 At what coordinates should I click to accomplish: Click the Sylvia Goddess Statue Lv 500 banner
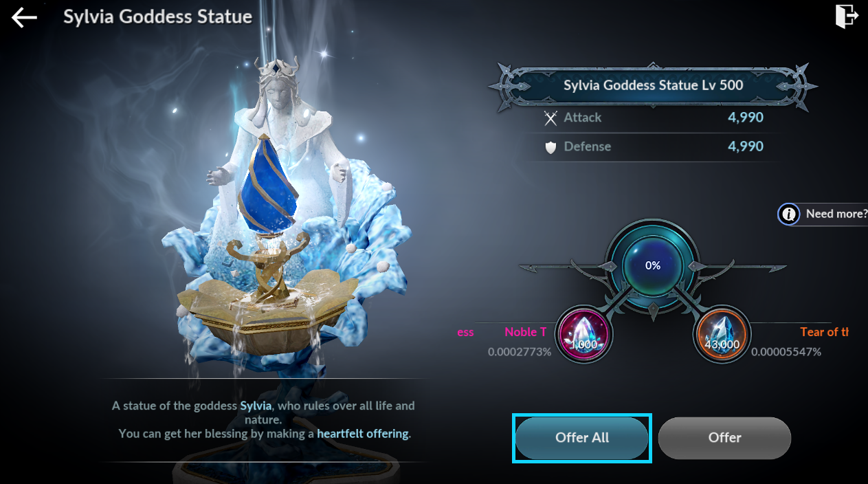[x=652, y=86]
